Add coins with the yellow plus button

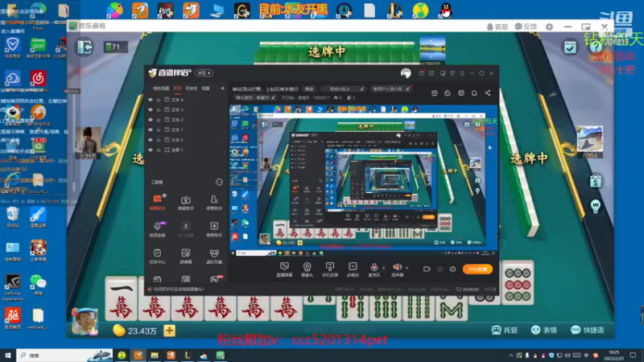169,331
